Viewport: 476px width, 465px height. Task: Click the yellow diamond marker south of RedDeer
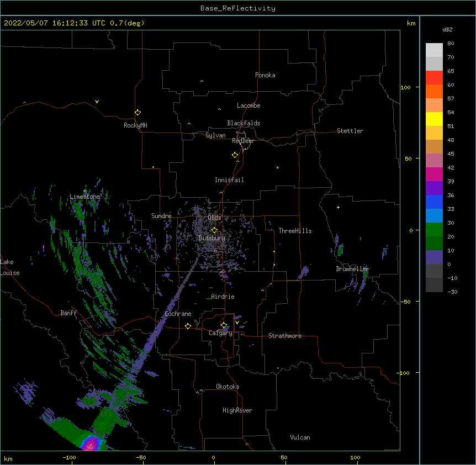(235, 155)
